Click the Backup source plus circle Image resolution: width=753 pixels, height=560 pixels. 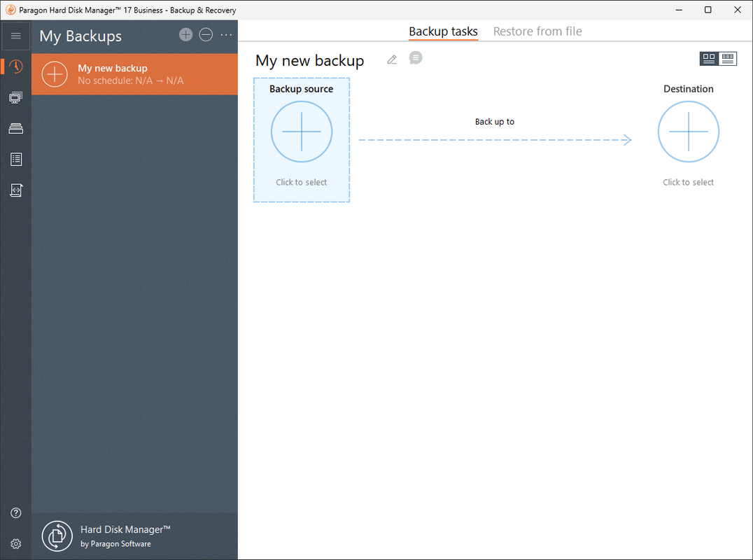pos(302,132)
